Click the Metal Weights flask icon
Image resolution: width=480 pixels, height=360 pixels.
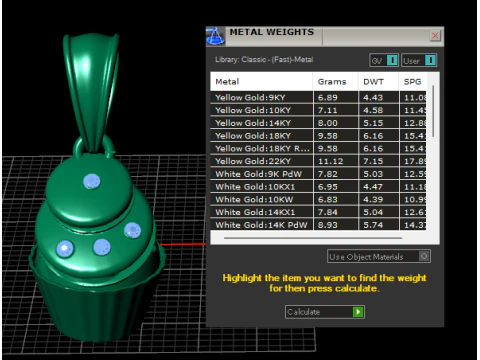[215, 36]
